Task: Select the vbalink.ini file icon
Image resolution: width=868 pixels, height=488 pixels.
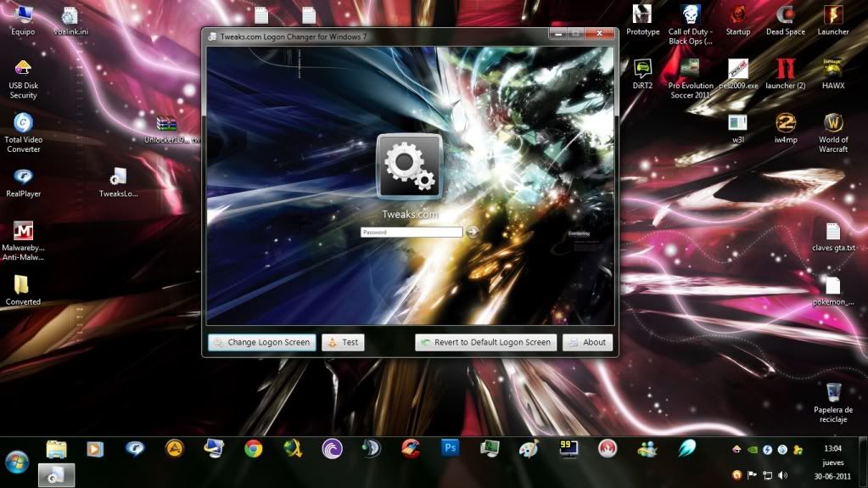Action: click(71, 21)
